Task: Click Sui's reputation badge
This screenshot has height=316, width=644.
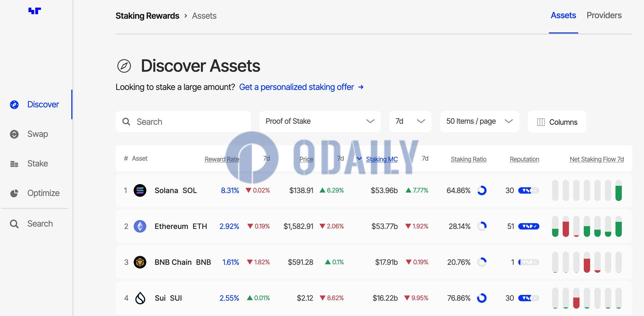Action: coord(529,298)
